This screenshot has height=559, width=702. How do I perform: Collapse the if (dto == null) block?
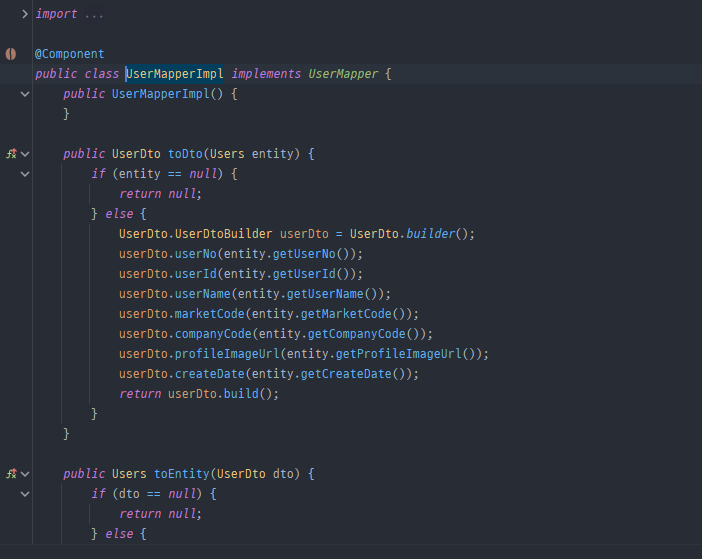25,494
